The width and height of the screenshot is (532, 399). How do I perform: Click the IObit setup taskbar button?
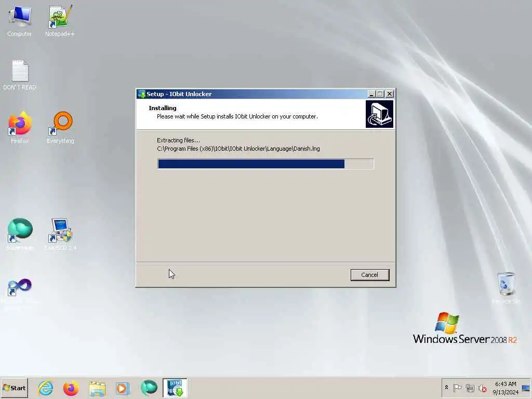[175, 388]
